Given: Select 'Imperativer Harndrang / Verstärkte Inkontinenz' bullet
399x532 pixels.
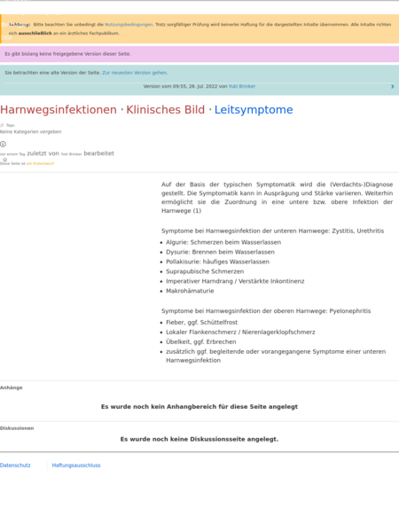Looking at the screenshot, I should point(235,281).
